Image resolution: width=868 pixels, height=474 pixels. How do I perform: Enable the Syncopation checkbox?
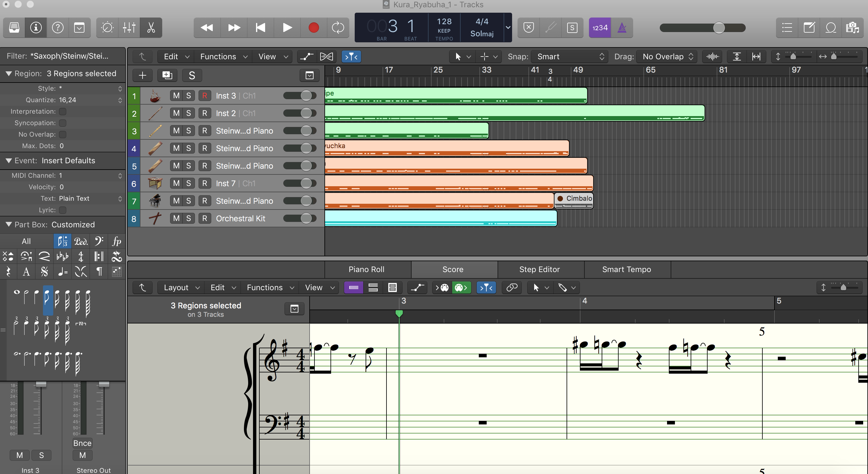click(63, 123)
